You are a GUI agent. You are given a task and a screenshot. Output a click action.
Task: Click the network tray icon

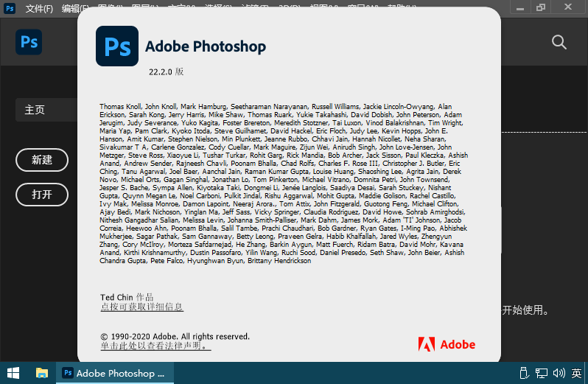pos(541,373)
